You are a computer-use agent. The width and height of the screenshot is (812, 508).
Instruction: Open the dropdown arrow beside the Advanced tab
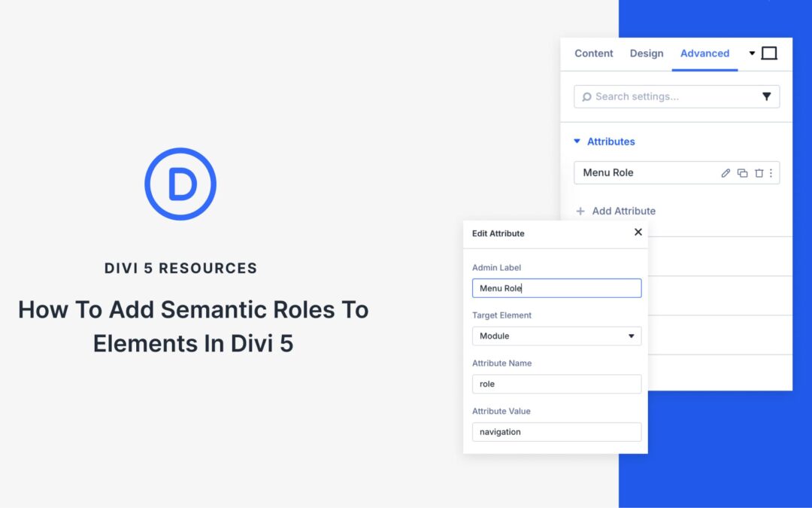pos(751,53)
